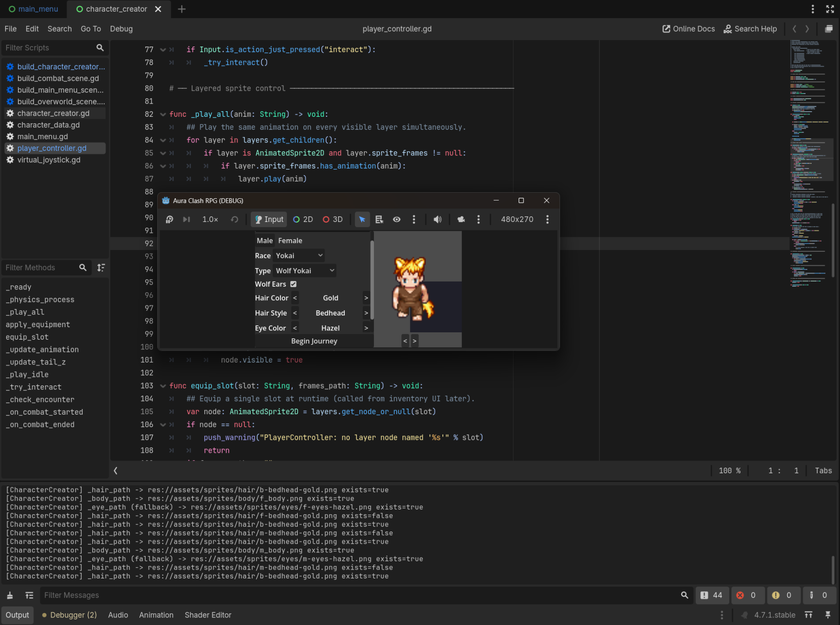Click the search icon in Filter Methods

point(83,268)
